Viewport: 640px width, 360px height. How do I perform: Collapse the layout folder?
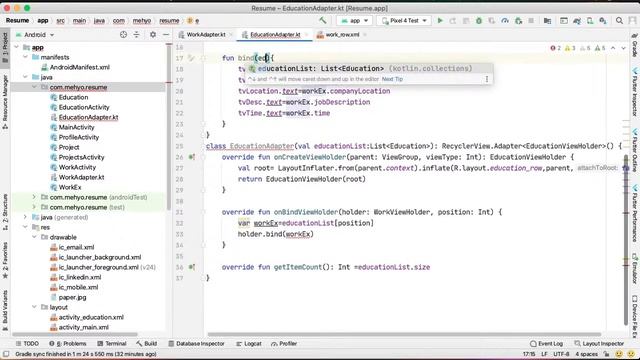(35, 307)
